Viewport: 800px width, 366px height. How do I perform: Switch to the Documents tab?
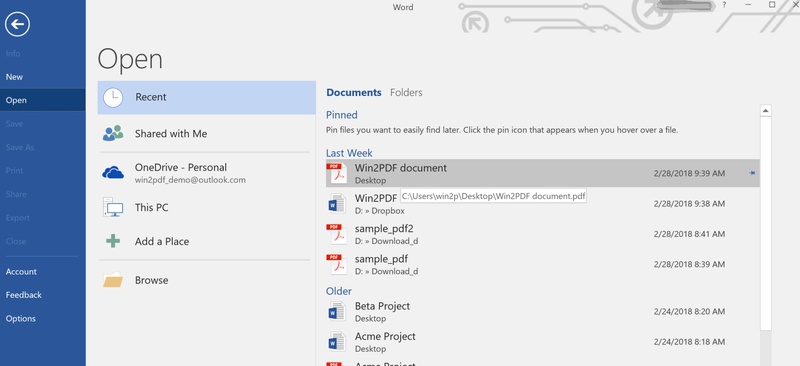(354, 92)
